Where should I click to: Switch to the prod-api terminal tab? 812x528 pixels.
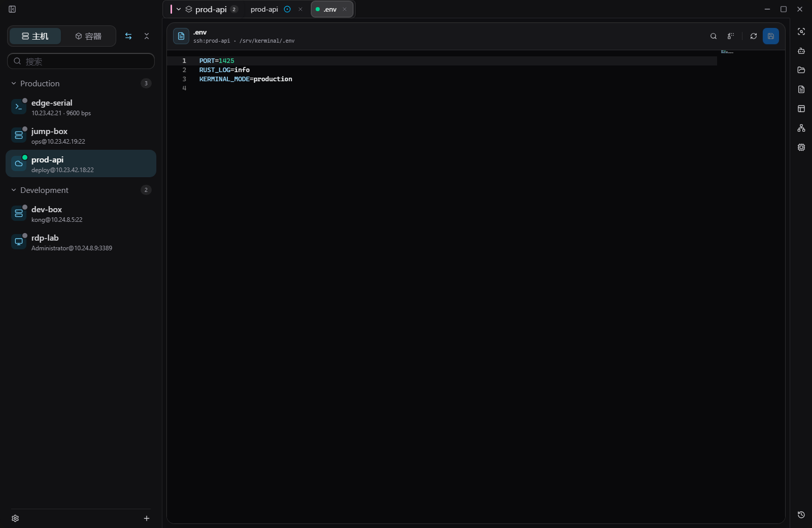[x=264, y=9]
